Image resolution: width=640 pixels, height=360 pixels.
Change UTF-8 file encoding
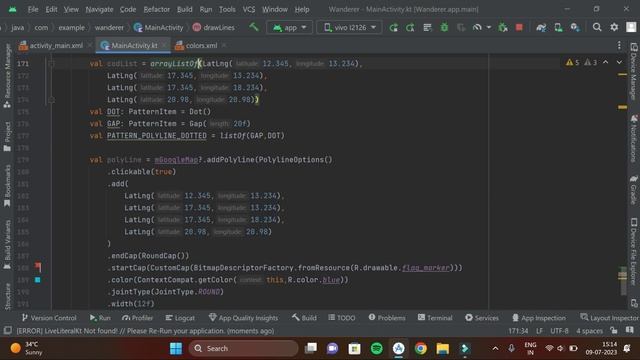[x=559, y=331]
